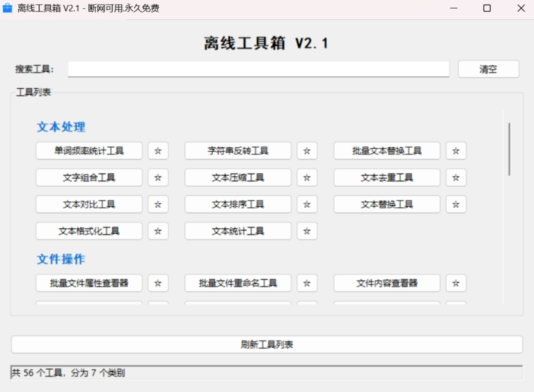This screenshot has height=392, width=534.
Task: Mark 字符串反转工具 as favorite
Action: click(307, 151)
